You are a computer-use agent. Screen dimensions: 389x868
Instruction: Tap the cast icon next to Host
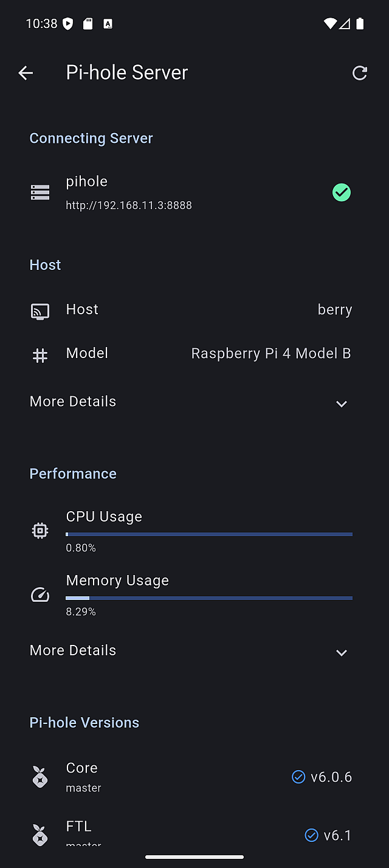[40, 311]
